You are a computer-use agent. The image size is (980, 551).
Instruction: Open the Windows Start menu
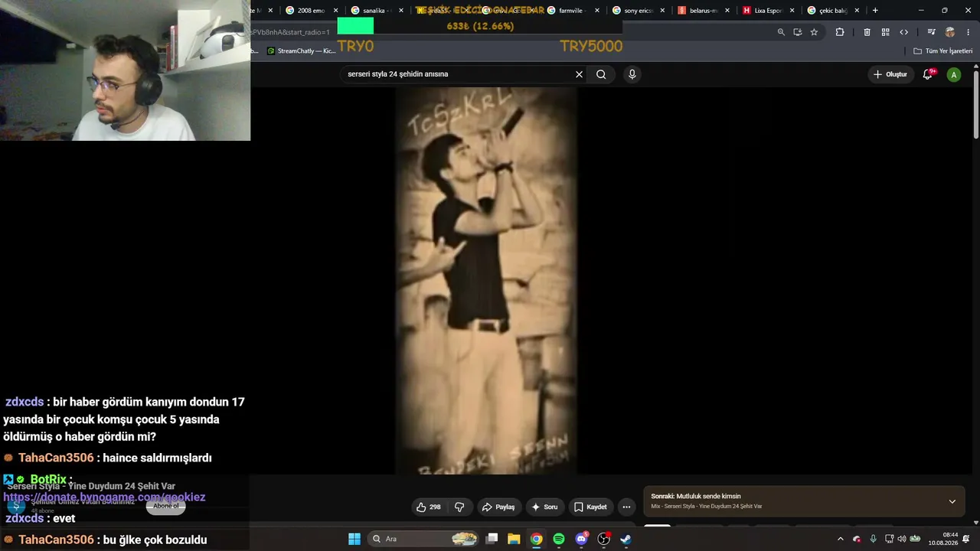[354, 539]
